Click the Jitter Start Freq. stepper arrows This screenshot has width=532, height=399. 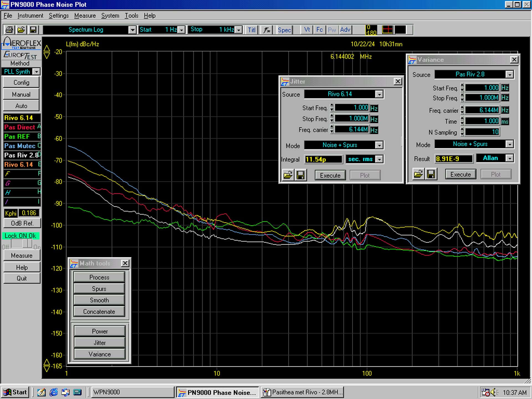pos(332,108)
